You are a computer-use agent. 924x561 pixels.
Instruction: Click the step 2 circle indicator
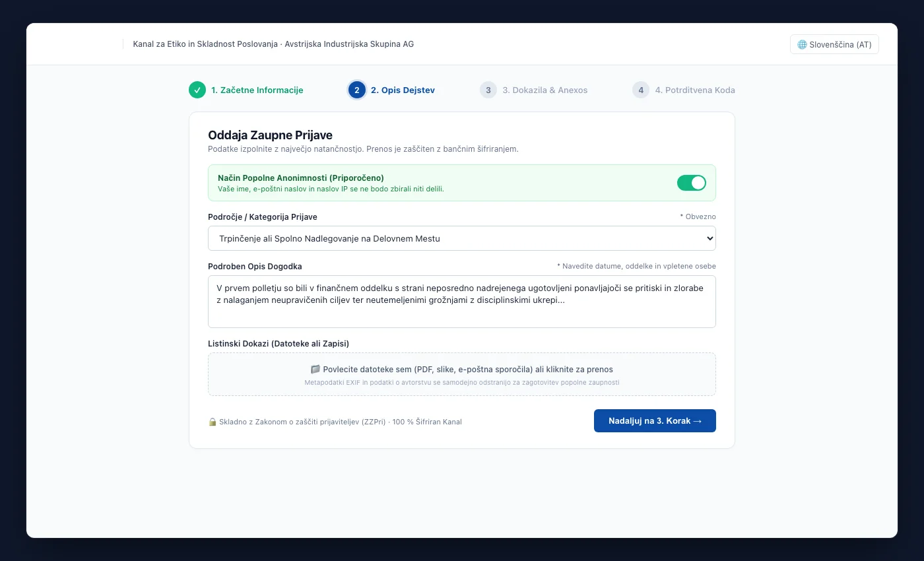[x=357, y=90]
